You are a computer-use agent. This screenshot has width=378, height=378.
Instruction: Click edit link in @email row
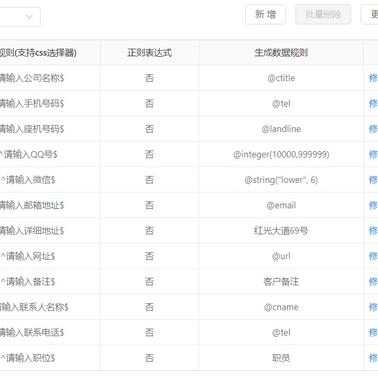(x=373, y=205)
